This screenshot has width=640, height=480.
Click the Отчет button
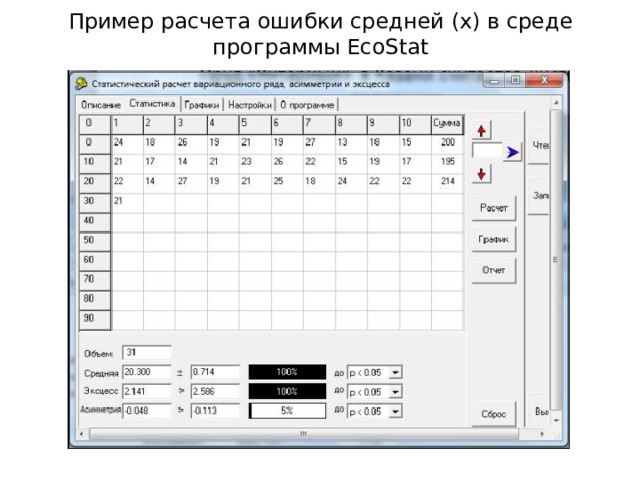point(494,270)
